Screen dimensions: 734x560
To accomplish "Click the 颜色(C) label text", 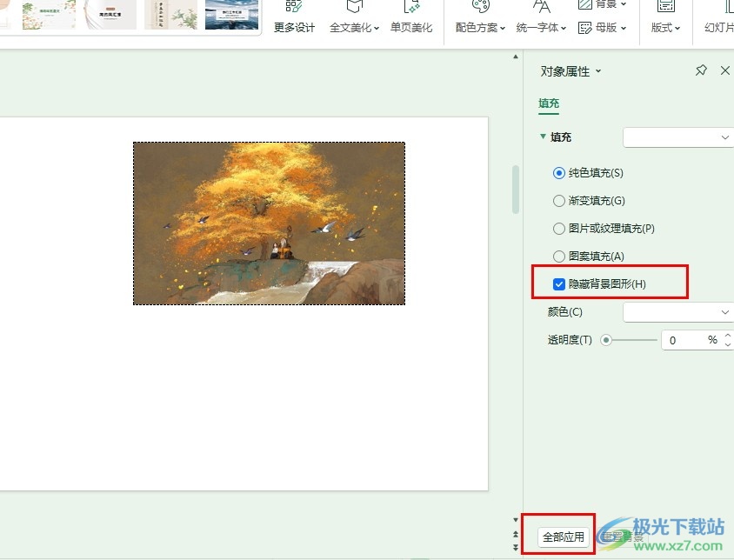I will coord(565,312).
